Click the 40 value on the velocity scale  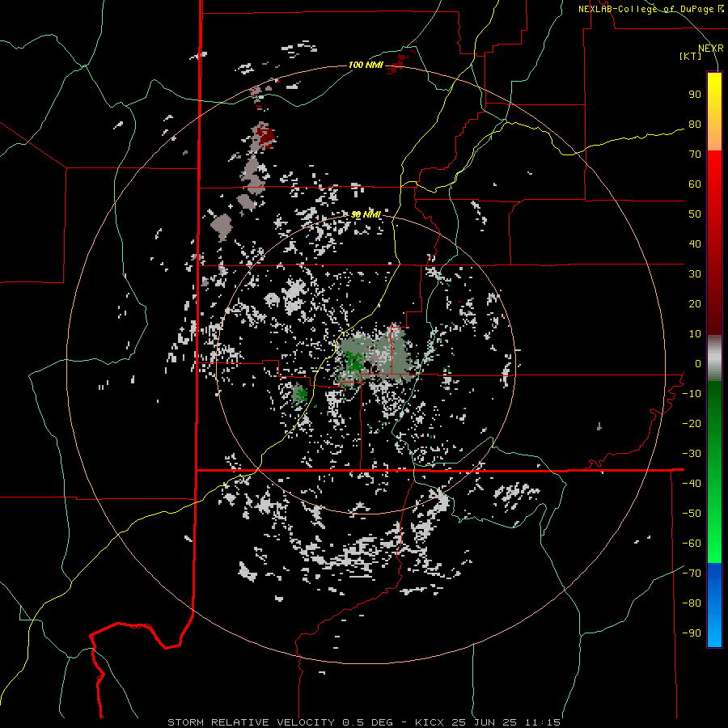point(695,243)
